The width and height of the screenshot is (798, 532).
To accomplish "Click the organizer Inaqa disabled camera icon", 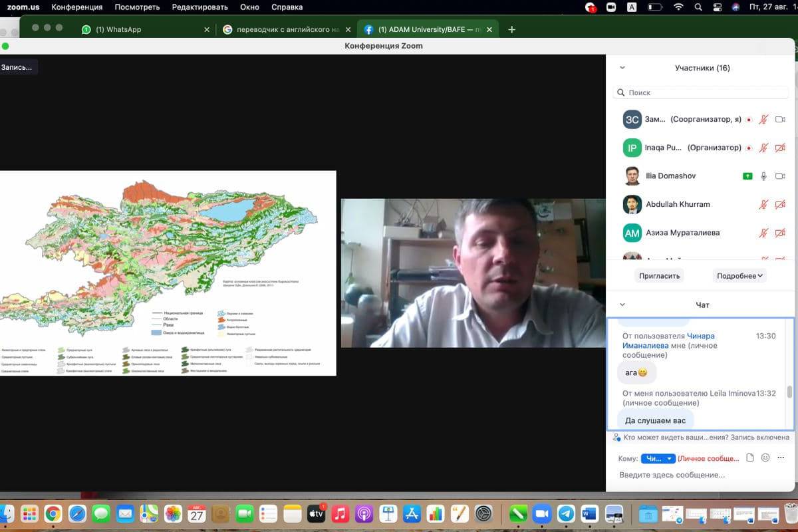I will pos(781,148).
